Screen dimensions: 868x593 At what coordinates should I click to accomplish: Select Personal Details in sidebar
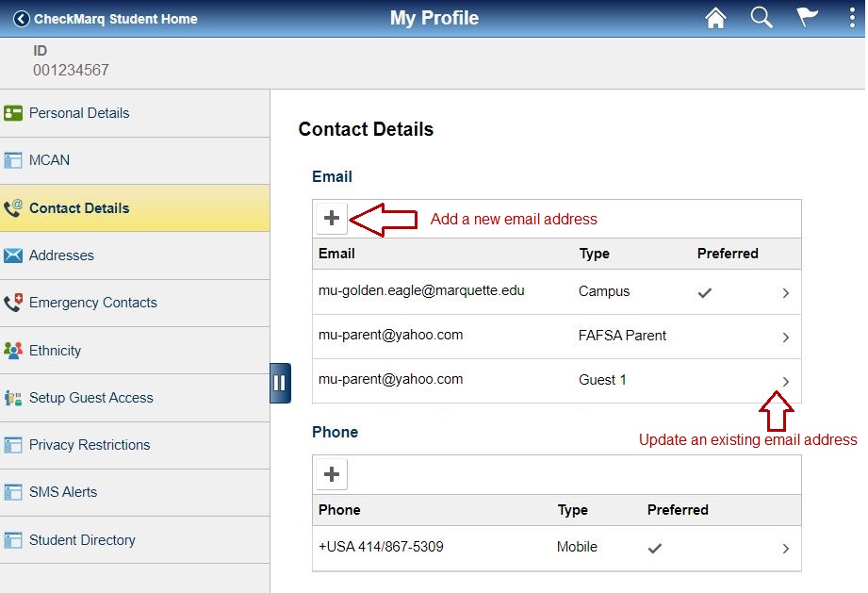[79, 113]
